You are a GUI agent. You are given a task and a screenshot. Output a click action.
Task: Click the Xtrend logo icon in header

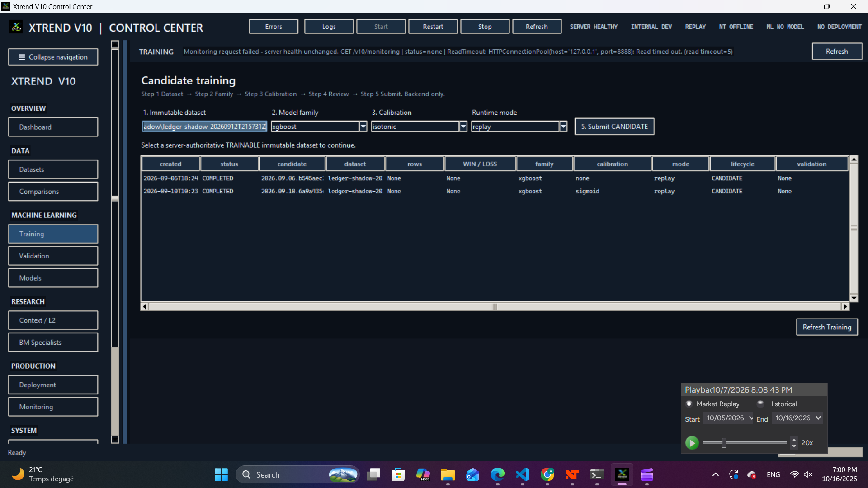(x=16, y=28)
